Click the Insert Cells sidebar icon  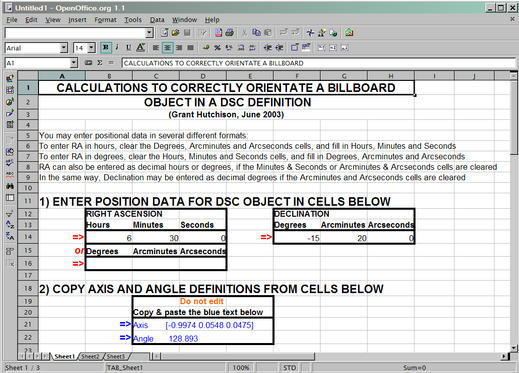click(x=10, y=90)
